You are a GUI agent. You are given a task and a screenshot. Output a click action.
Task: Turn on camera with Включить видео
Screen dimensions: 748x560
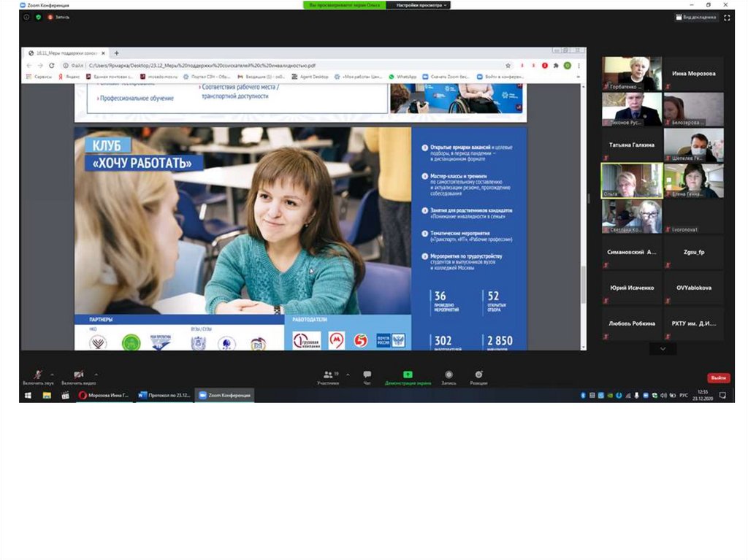79,377
